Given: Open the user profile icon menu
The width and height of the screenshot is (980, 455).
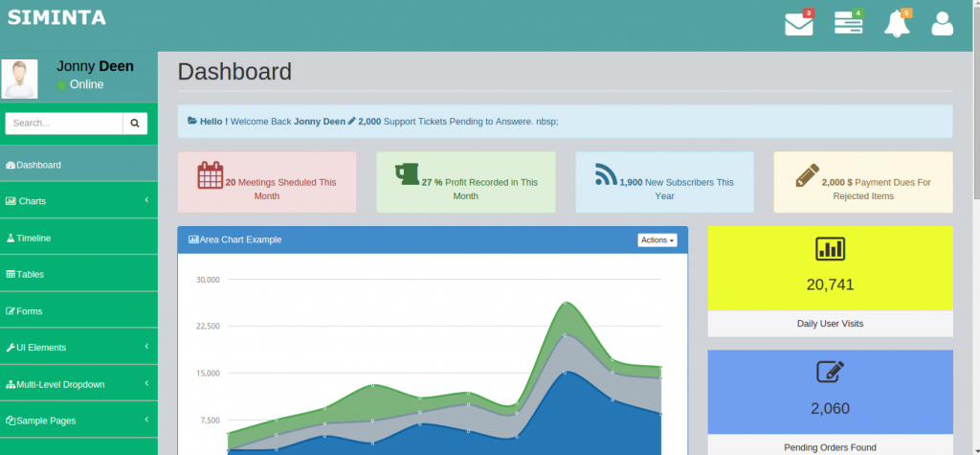Looking at the screenshot, I should click(943, 24).
